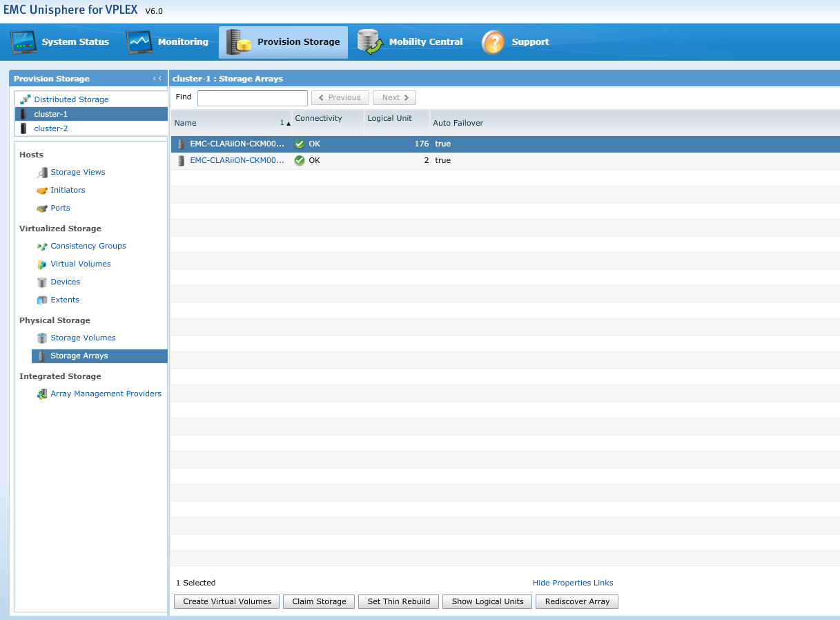Viewport: 840px width, 620px height.
Task: Click the Array Management Providers icon
Action: pyautogui.click(x=42, y=394)
